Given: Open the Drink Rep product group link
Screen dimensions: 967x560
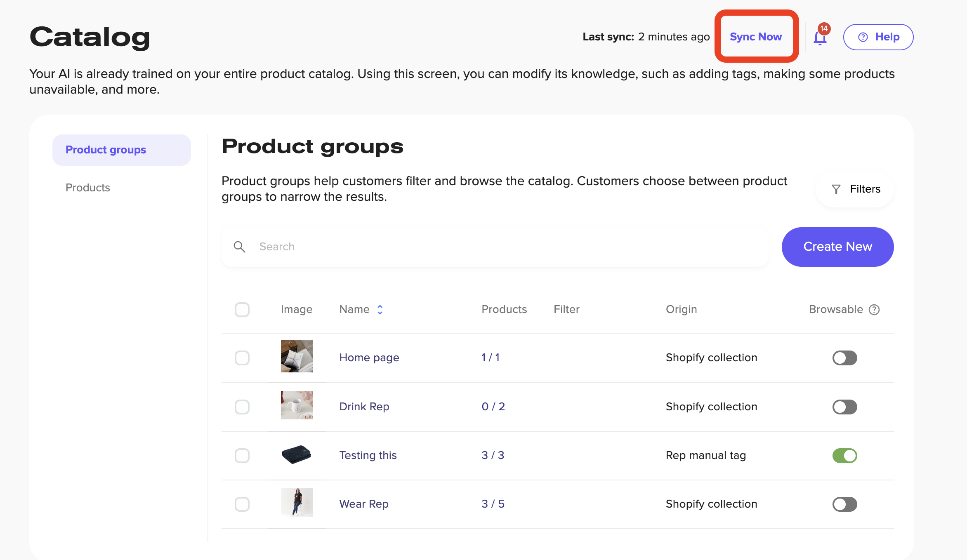Looking at the screenshot, I should point(364,407).
